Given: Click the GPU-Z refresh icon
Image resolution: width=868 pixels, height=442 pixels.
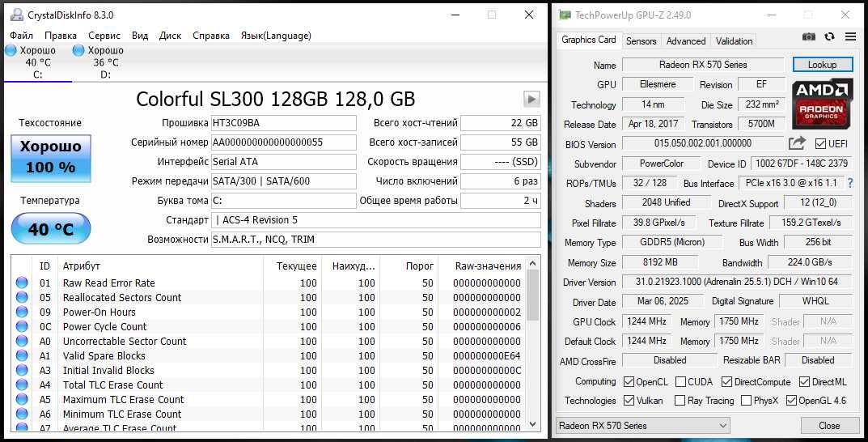Looking at the screenshot, I should [829, 36].
